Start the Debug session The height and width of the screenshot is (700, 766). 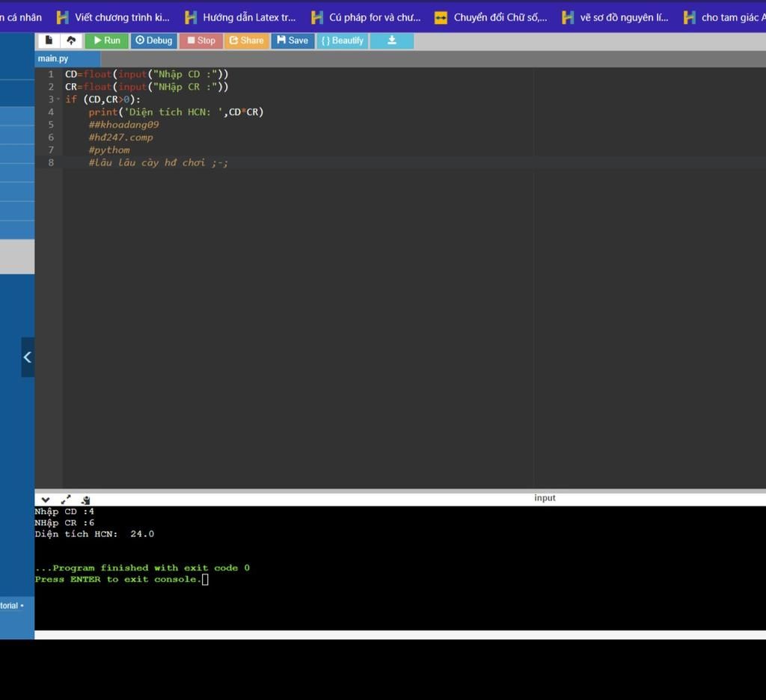click(x=153, y=40)
